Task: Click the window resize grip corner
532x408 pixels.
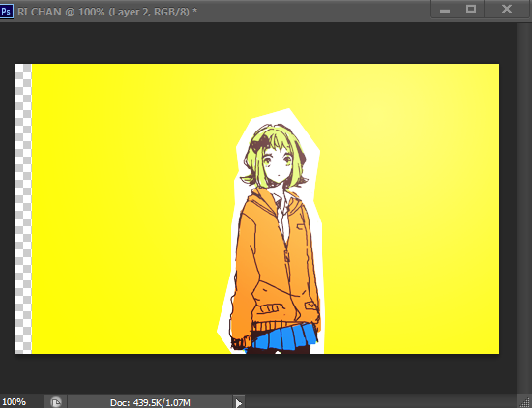Action: (524, 402)
